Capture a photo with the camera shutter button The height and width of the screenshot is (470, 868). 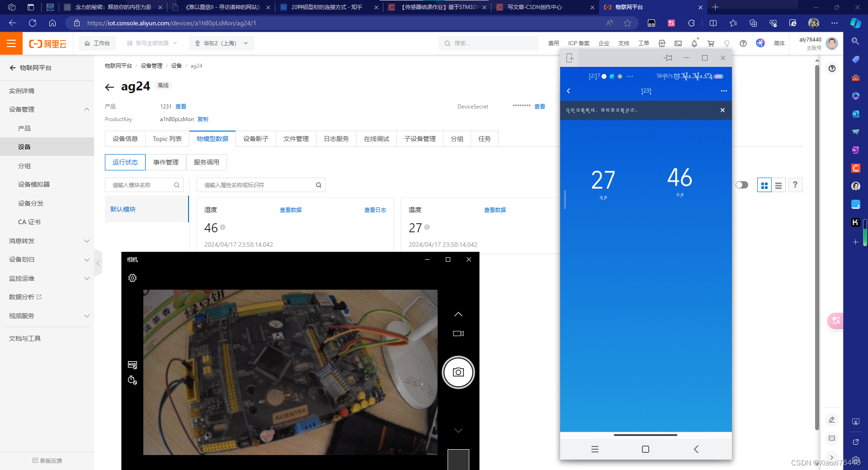tap(458, 372)
